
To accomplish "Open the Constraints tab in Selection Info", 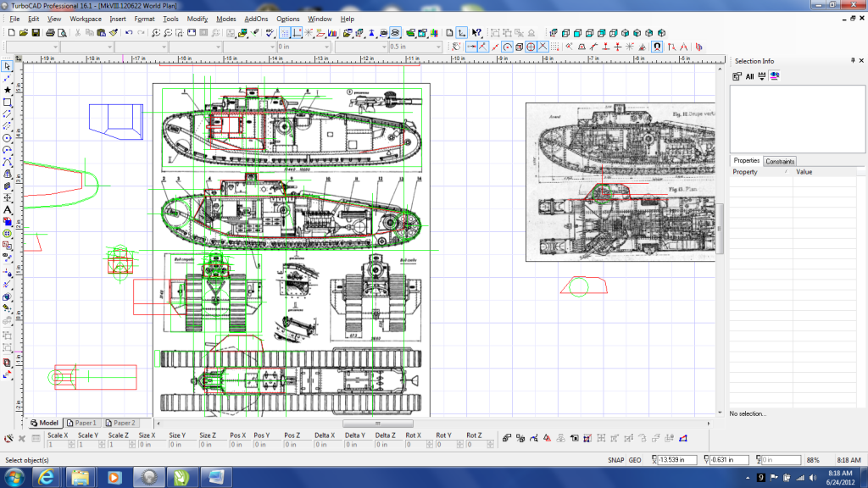I will [x=779, y=161].
